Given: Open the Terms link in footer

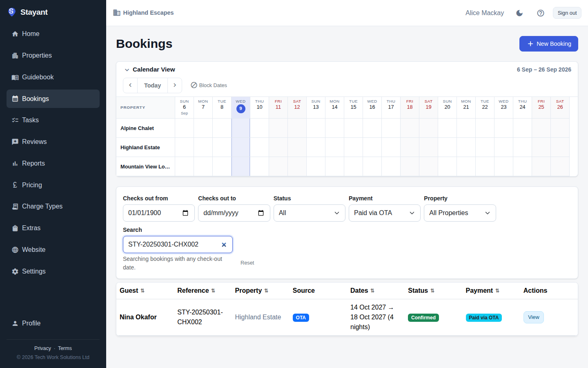Looking at the screenshot, I should point(65,348).
